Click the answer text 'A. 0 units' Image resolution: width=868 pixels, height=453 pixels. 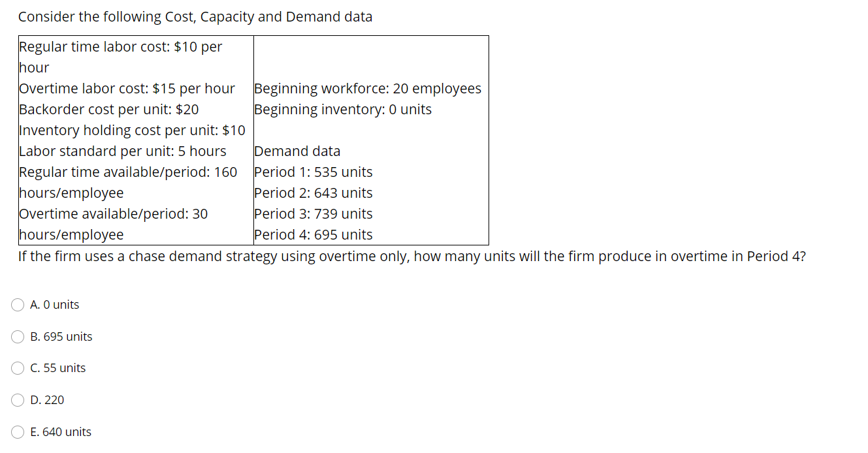coord(54,304)
